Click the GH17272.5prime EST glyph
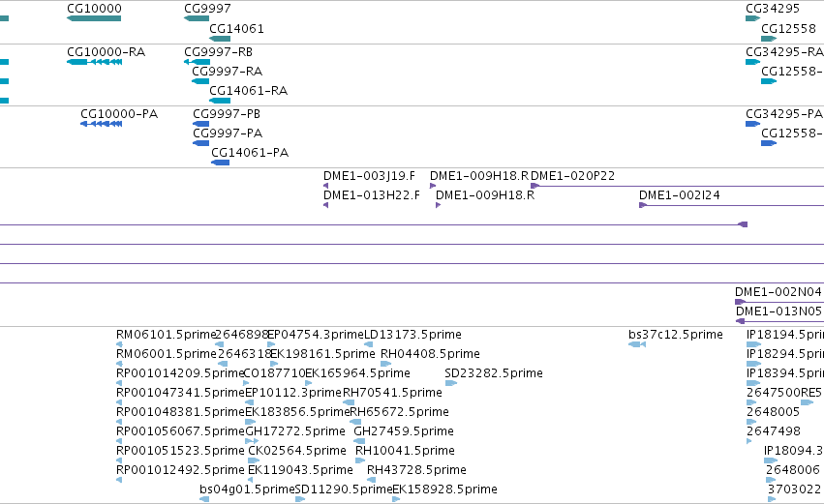Image resolution: width=824 pixels, height=504 pixels. coord(252,441)
